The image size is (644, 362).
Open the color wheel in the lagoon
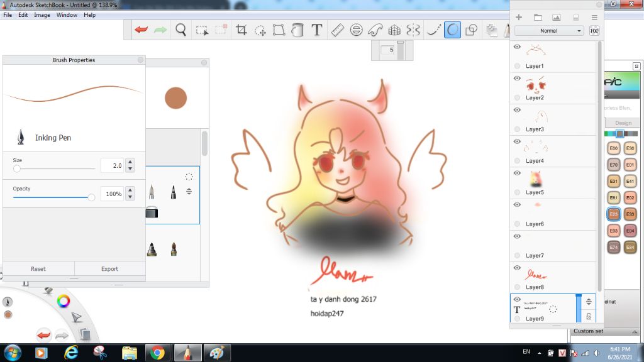coord(64,301)
